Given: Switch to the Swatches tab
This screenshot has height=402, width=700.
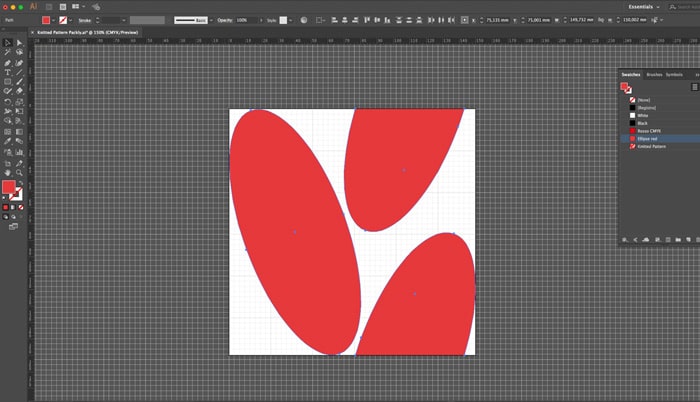Looking at the screenshot, I should [x=631, y=75].
